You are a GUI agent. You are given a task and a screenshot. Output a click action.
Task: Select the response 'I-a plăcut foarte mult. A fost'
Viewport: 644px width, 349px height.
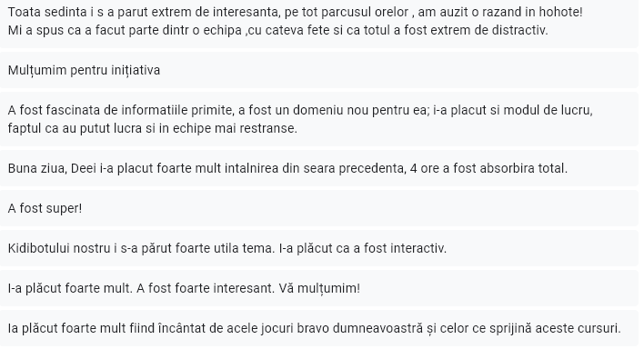point(319,288)
